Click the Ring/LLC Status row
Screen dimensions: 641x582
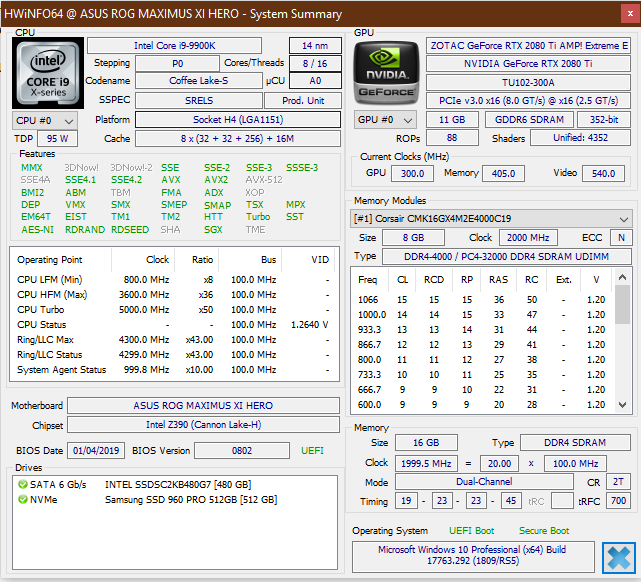174,355
